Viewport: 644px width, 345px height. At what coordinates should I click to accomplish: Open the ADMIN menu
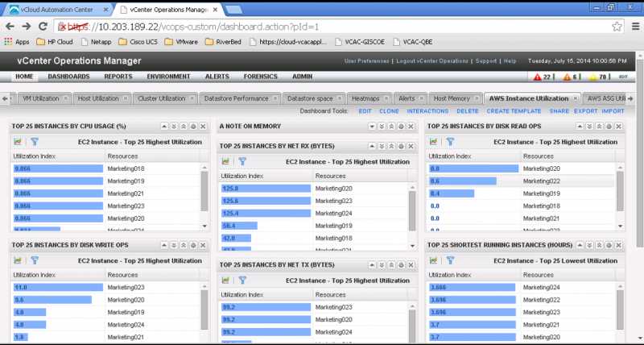303,77
